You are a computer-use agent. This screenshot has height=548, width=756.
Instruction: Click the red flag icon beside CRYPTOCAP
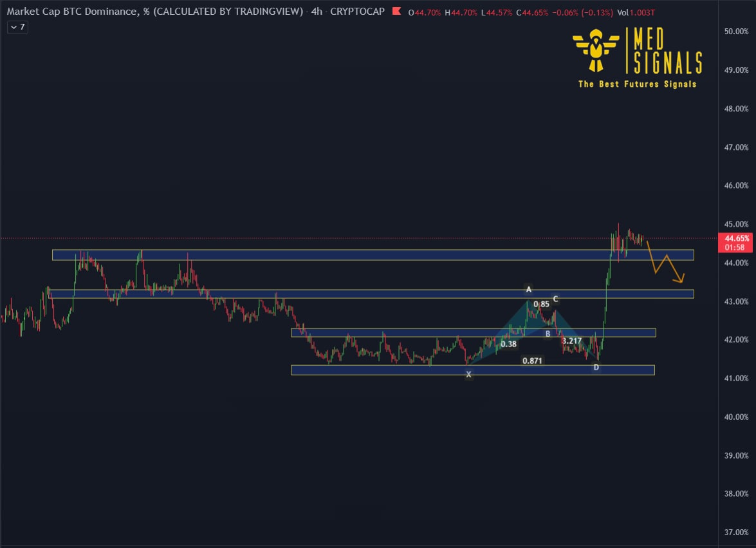pyautogui.click(x=396, y=11)
